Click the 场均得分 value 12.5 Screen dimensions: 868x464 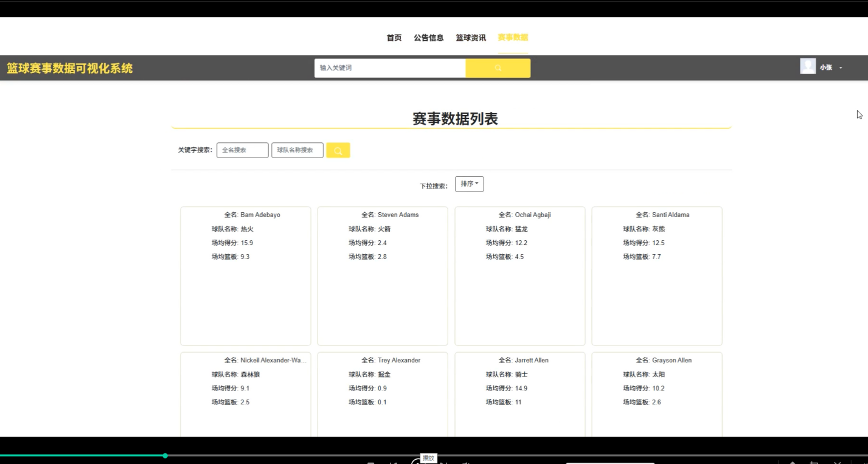(x=658, y=243)
